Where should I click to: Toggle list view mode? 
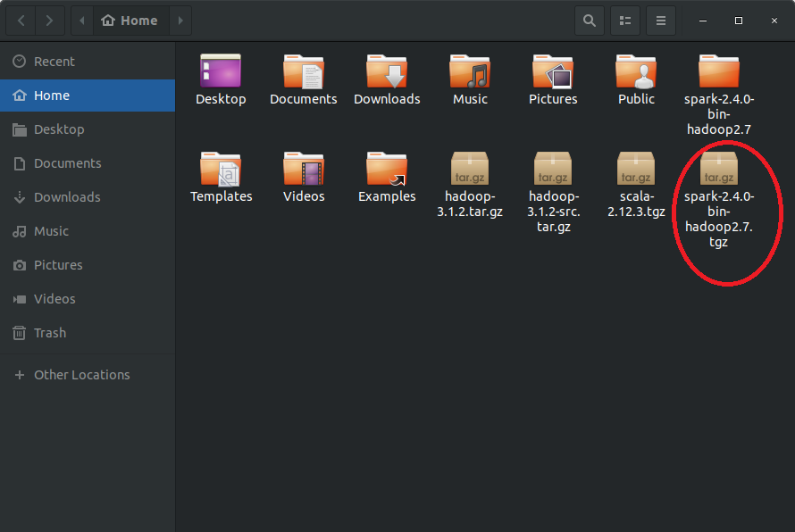[x=625, y=21]
